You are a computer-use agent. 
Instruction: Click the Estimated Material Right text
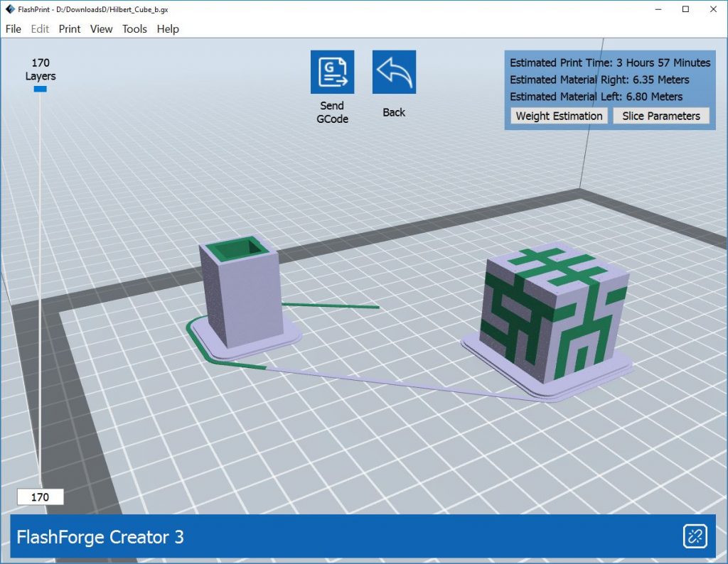599,80
